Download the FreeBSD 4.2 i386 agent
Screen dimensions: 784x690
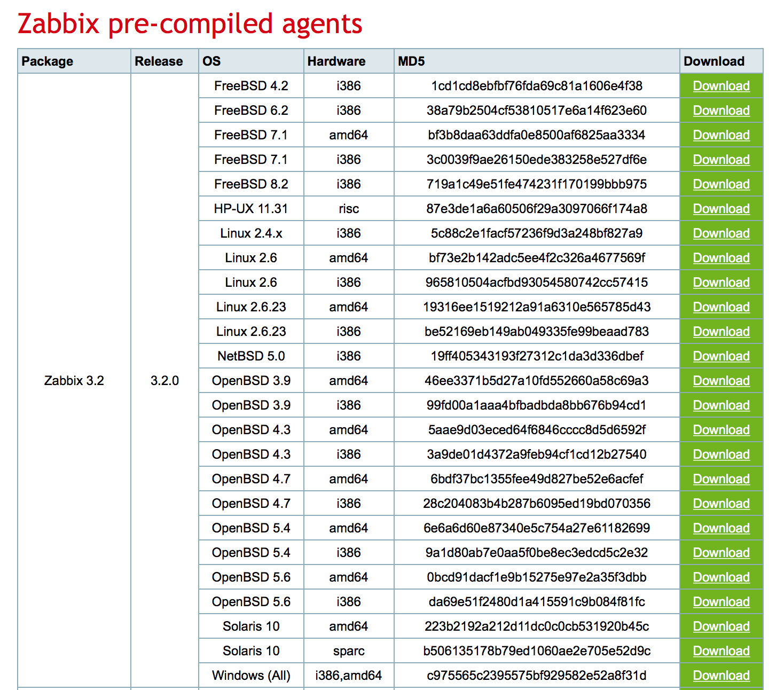coord(721,86)
